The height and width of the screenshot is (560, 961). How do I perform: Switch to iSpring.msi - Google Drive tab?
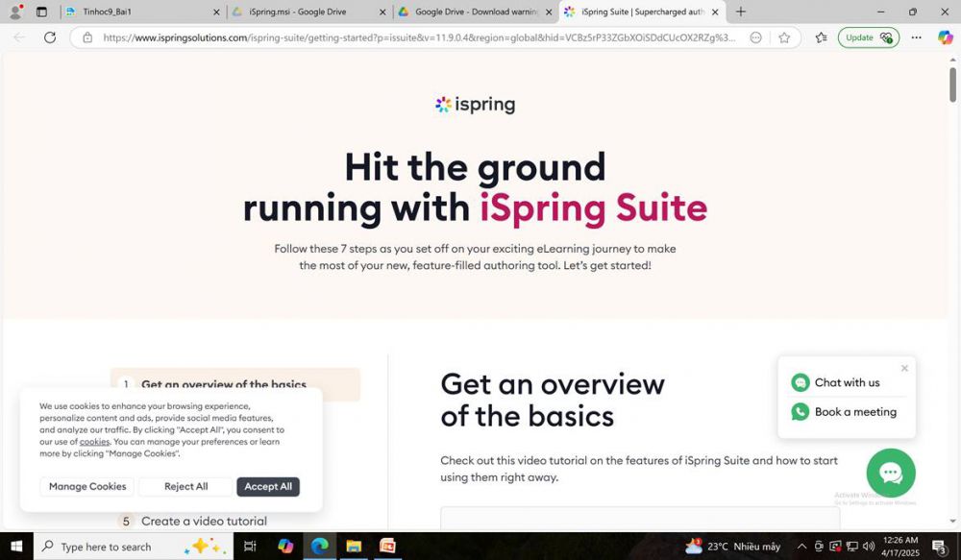[308, 12]
